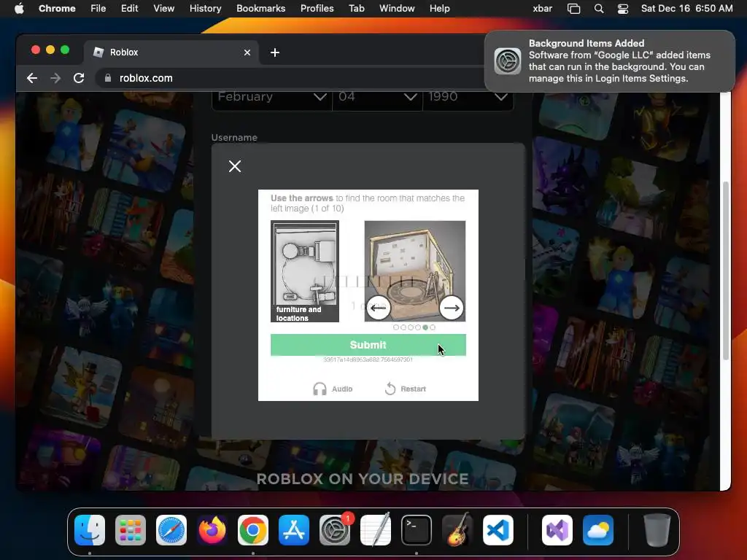Viewport: 747px width, 560px height.
Task: Open the Bookmarks menu
Action: click(x=261, y=9)
